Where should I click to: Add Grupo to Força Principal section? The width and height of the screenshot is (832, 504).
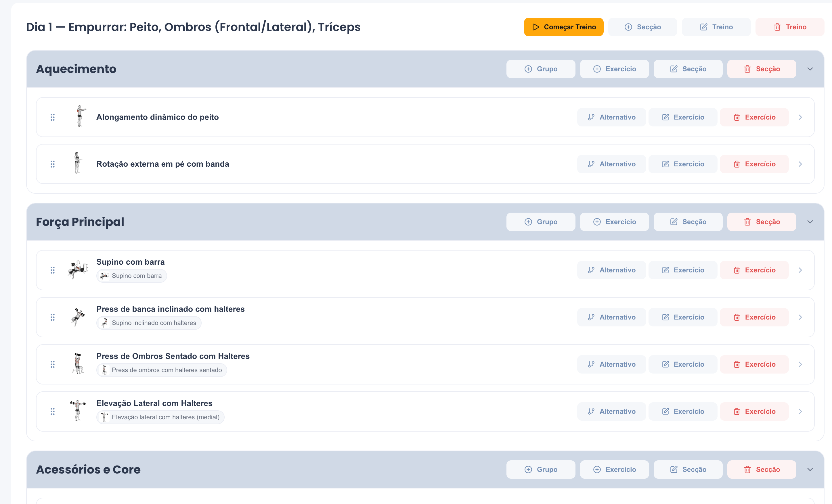pos(541,222)
